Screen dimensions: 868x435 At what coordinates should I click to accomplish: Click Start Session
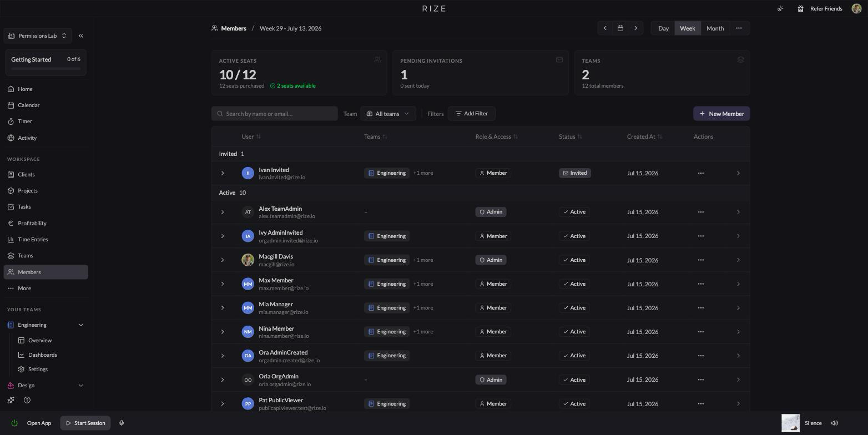(x=85, y=423)
